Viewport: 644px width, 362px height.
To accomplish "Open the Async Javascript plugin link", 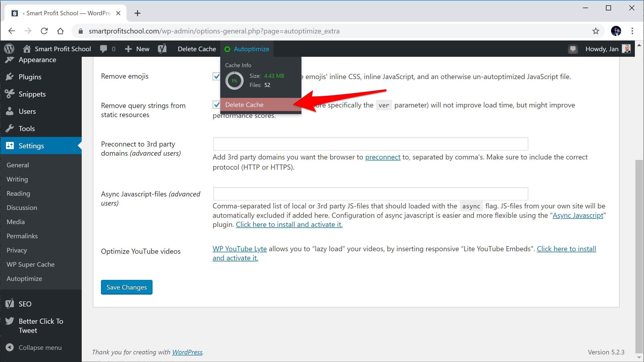I will coord(578,215).
